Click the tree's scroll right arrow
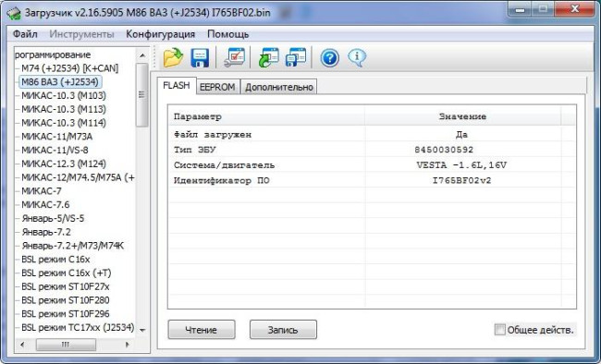This screenshot has height=364, width=601. click(127, 345)
